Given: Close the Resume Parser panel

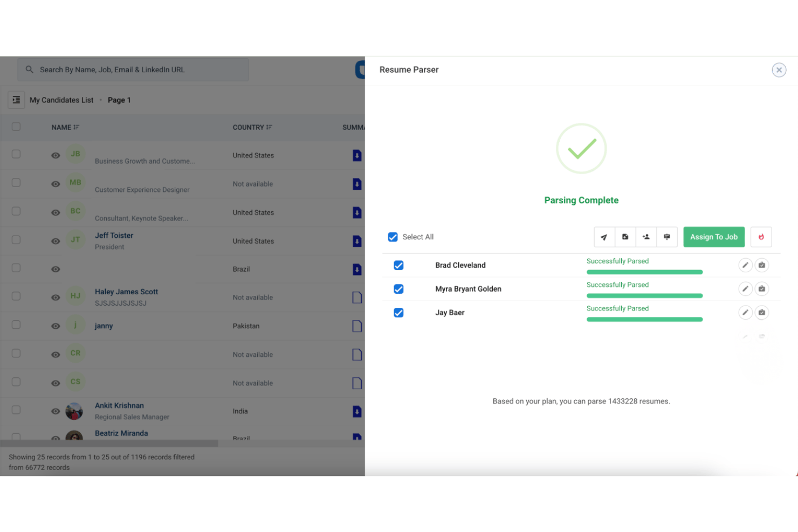Looking at the screenshot, I should click(x=779, y=70).
